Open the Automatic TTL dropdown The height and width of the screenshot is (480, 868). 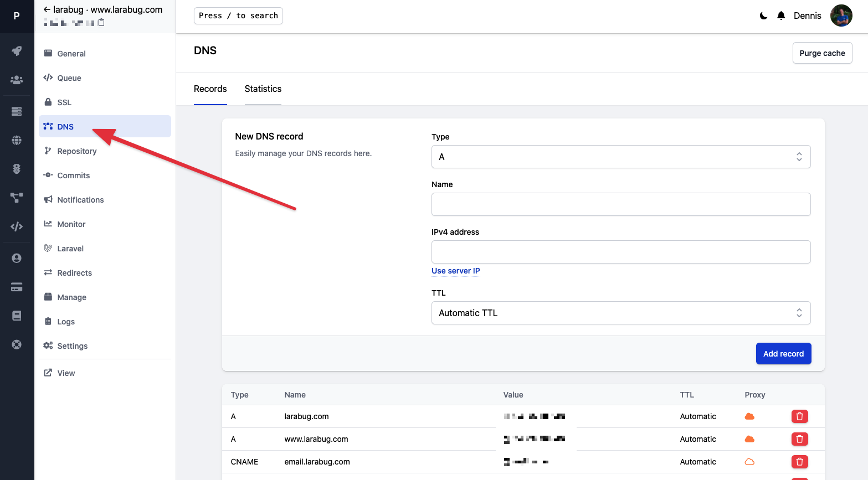click(621, 313)
